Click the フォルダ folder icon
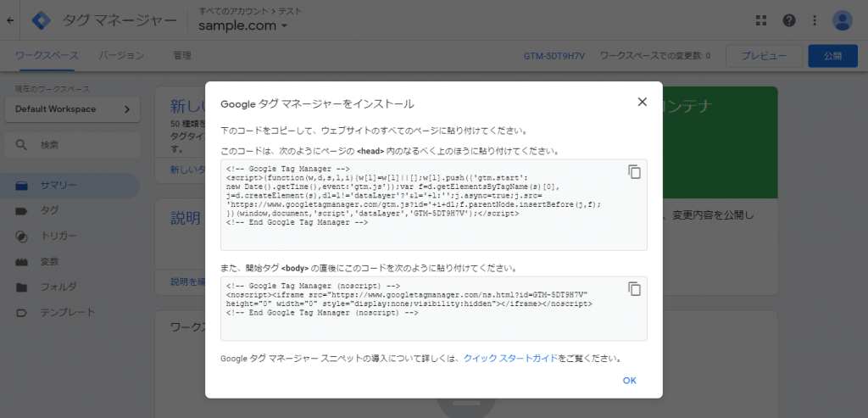Viewport: 868px width, 418px height. (21, 287)
